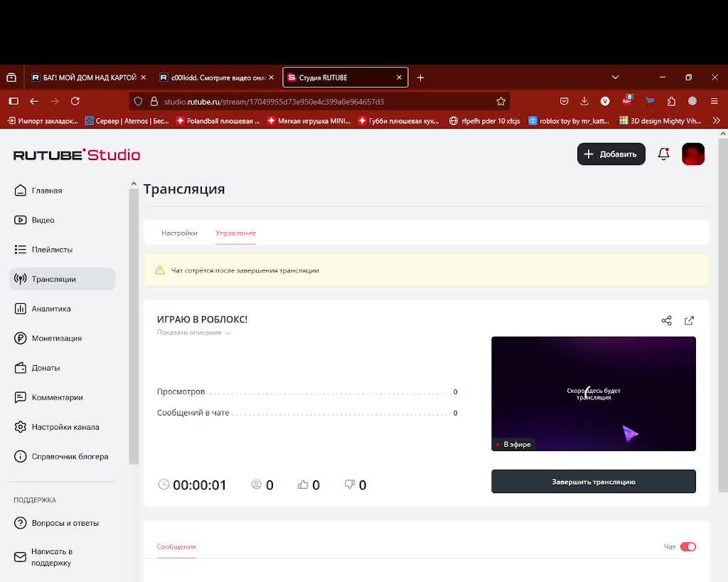Select Трансляции in sidebar
Screen dimensions: 728x582
coord(63,279)
